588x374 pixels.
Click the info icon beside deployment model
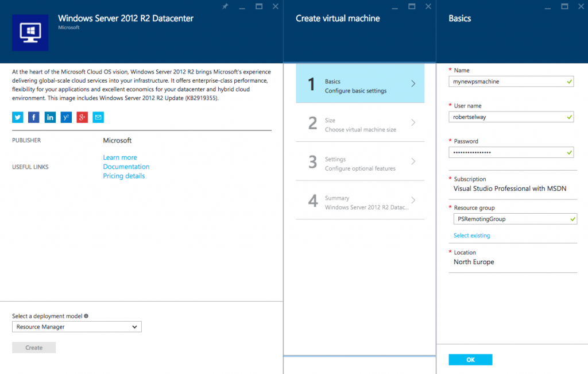86,316
